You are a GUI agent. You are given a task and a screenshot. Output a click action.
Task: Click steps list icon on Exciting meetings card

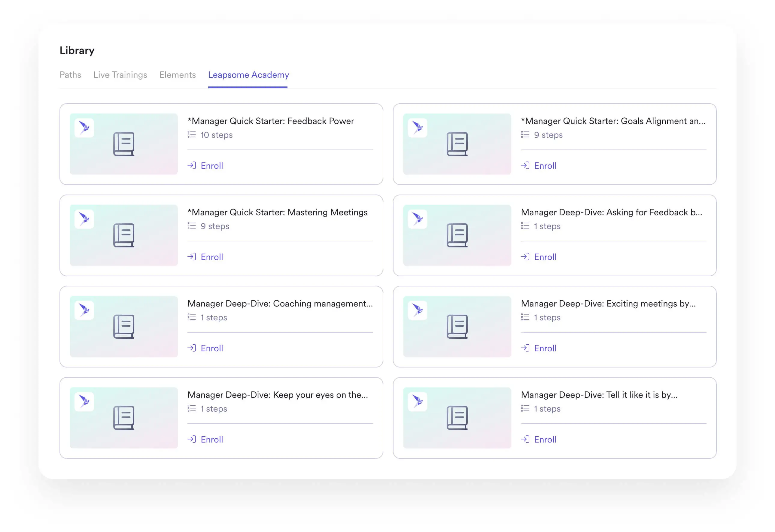coord(525,317)
